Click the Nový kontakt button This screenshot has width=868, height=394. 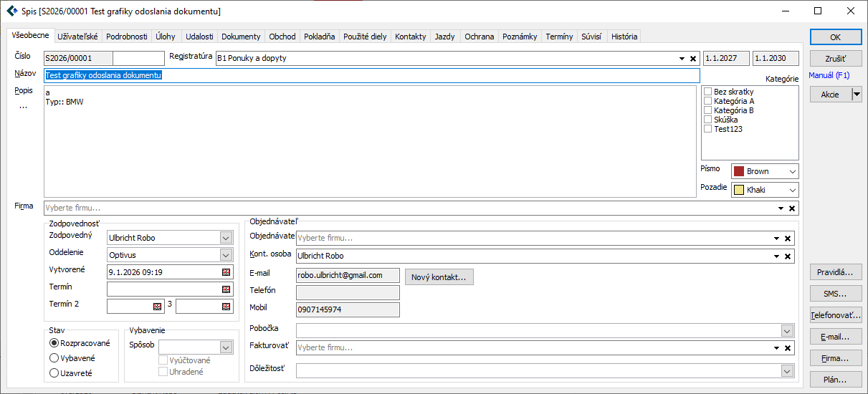point(439,277)
